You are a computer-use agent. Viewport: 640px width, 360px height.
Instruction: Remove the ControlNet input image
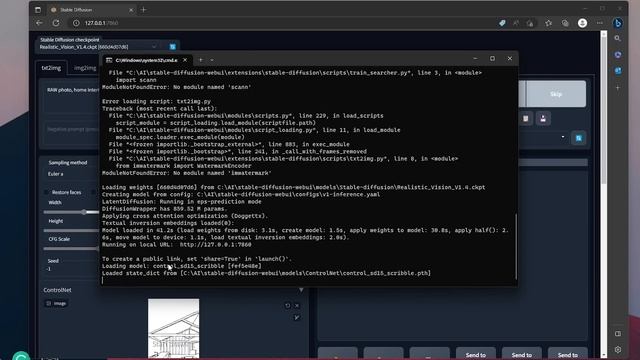[x=297, y=306]
